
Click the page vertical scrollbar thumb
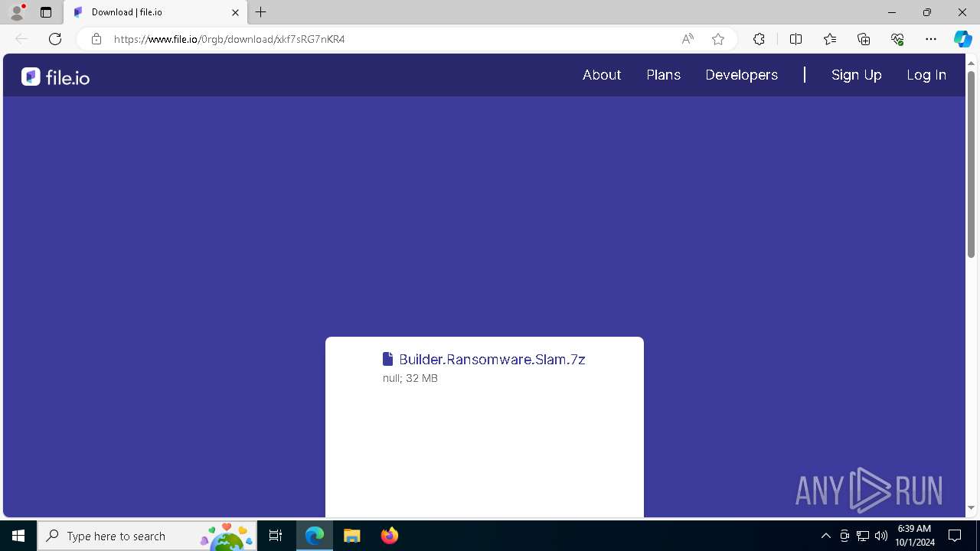(x=971, y=164)
